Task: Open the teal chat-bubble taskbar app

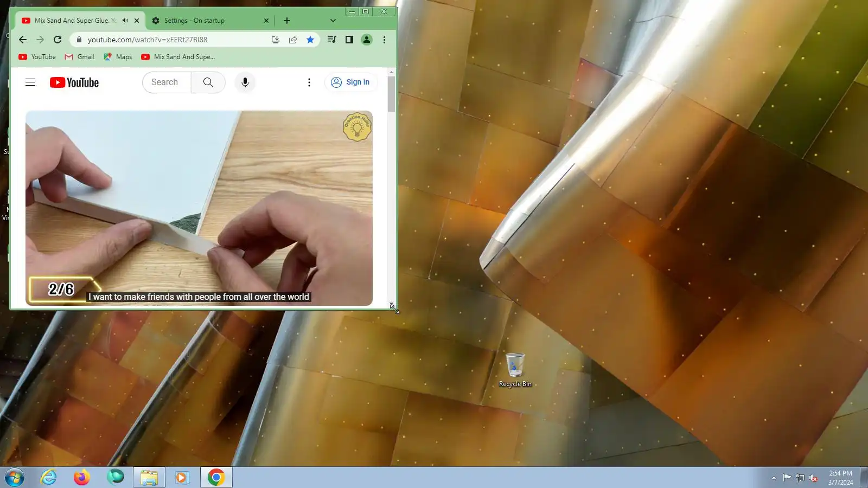Action: click(x=116, y=478)
